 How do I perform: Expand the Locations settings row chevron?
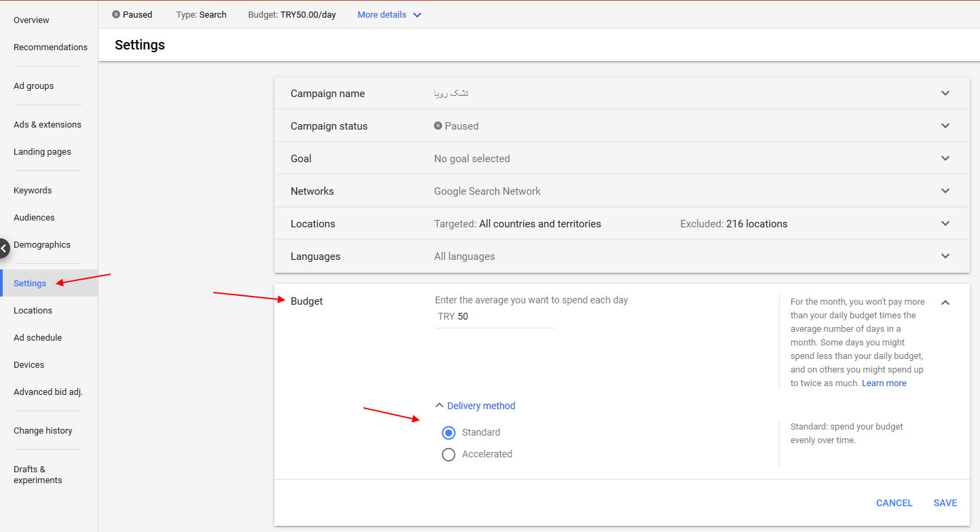click(945, 223)
